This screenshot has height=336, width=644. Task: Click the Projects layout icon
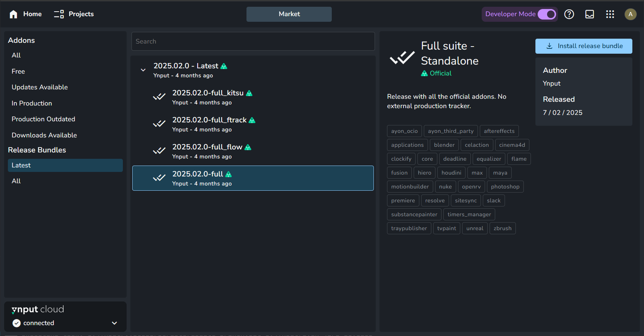click(x=59, y=14)
